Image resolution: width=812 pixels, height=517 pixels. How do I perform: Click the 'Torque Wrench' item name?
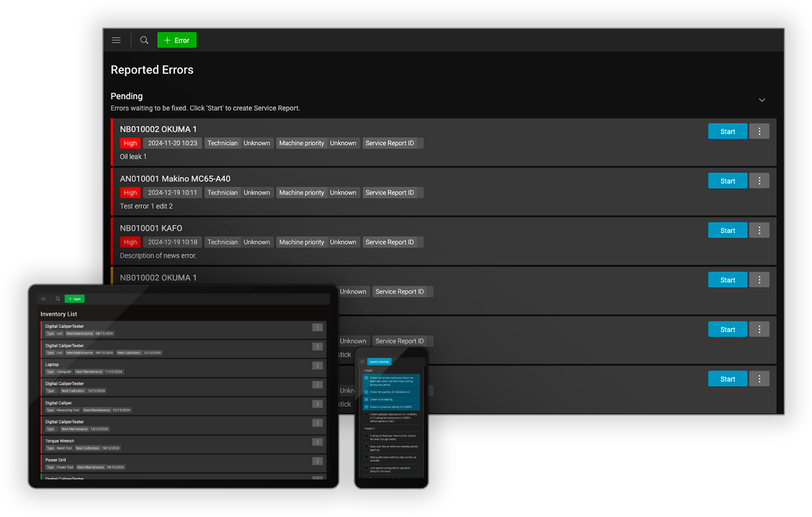pyautogui.click(x=60, y=441)
